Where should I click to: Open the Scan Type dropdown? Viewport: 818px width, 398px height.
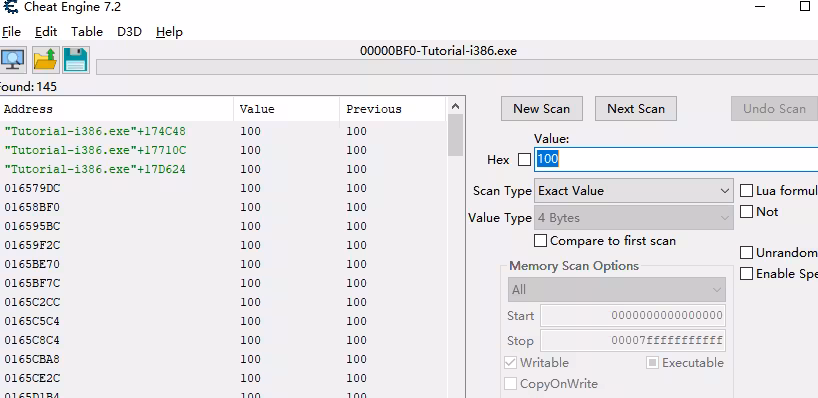(x=634, y=191)
